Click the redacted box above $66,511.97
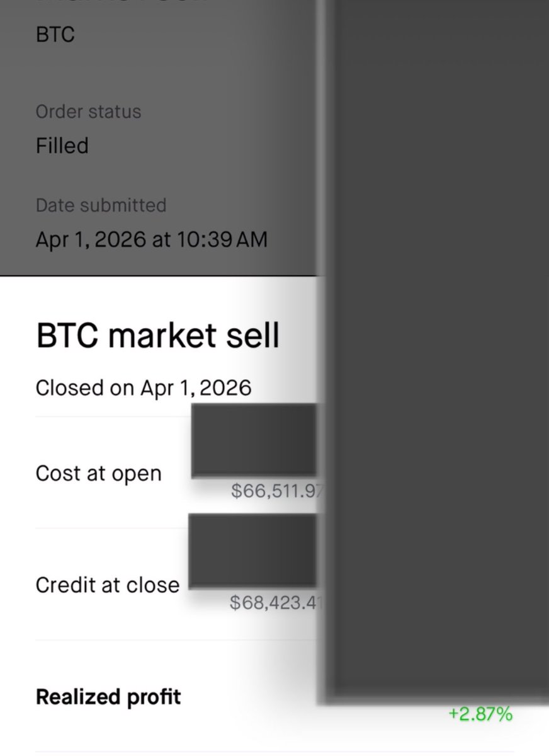The width and height of the screenshot is (549, 756). coord(253,439)
